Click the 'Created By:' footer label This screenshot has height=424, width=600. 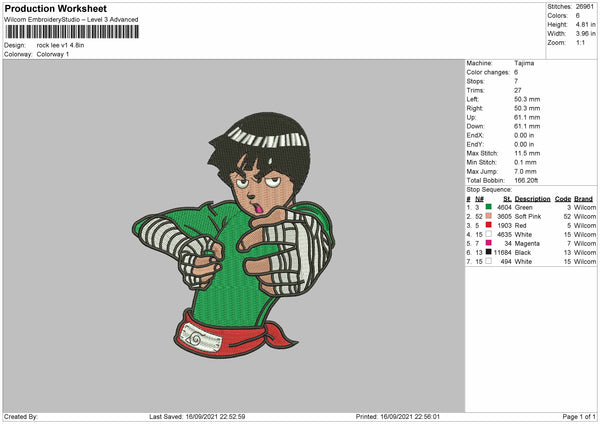tap(21, 417)
